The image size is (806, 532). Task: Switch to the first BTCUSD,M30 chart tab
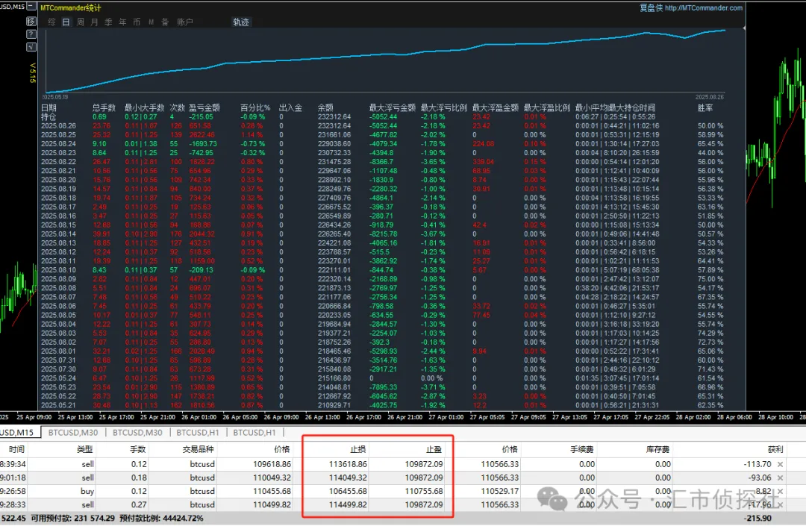[x=74, y=432]
